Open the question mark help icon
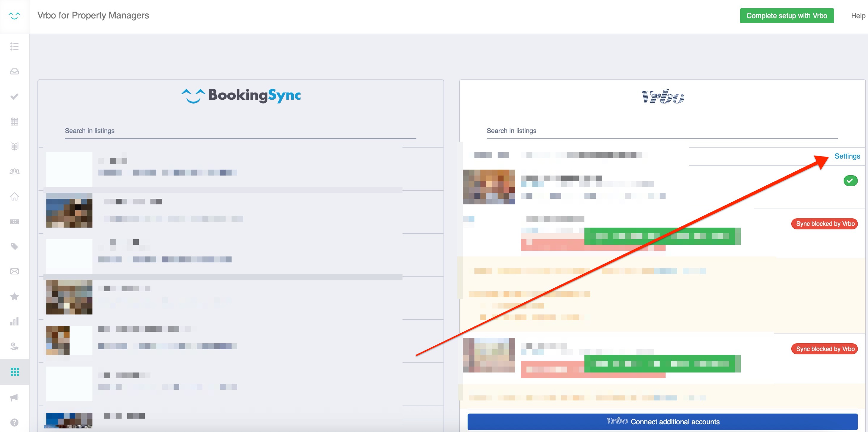 click(x=14, y=422)
